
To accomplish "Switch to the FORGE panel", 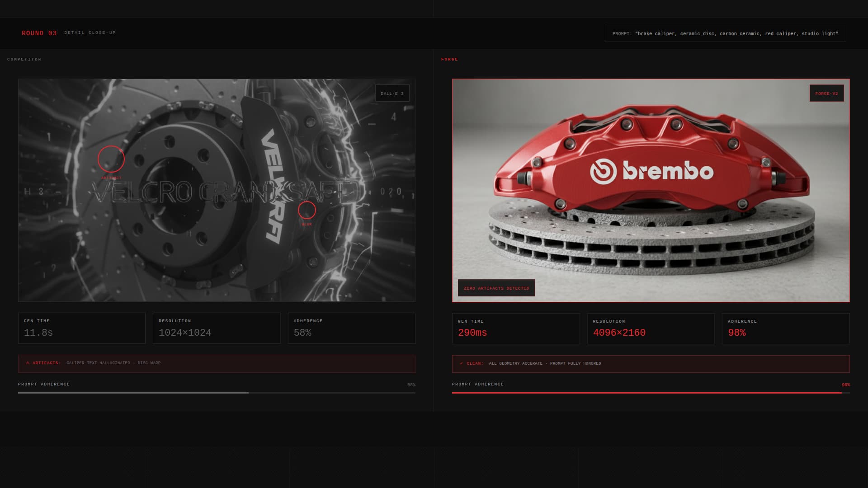I will (650, 190).
